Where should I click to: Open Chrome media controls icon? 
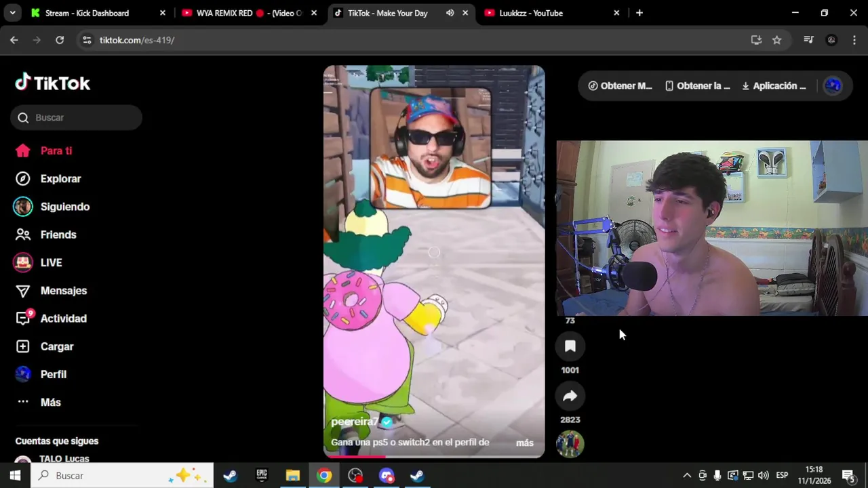coord(808,40)
